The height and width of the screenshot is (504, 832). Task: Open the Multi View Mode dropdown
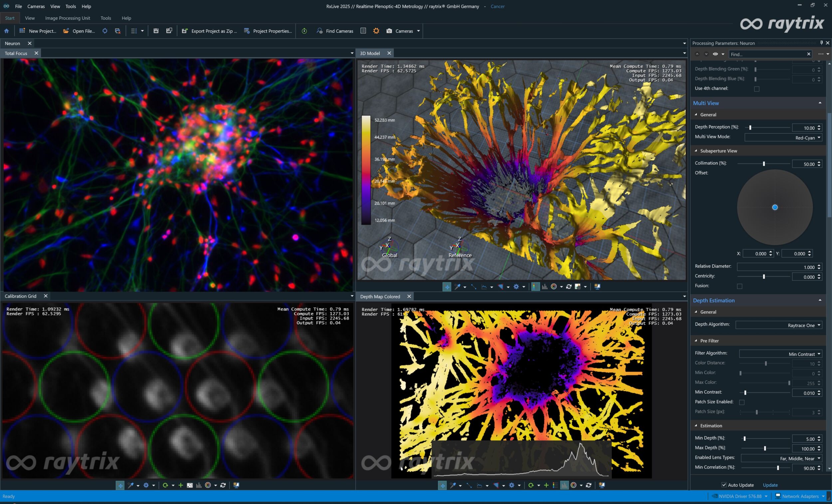783,137
